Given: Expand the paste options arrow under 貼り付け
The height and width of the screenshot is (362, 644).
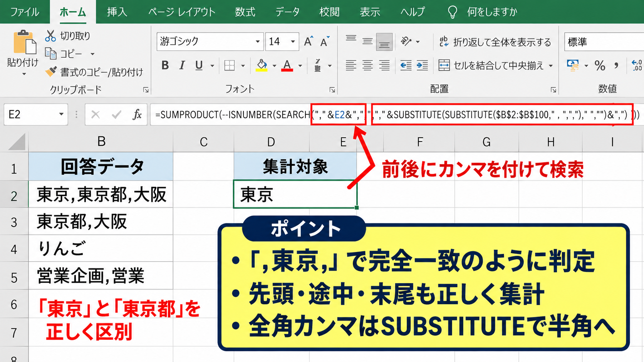Looking at the screenshot, I should pyautogui.click(x=24, y=74).
